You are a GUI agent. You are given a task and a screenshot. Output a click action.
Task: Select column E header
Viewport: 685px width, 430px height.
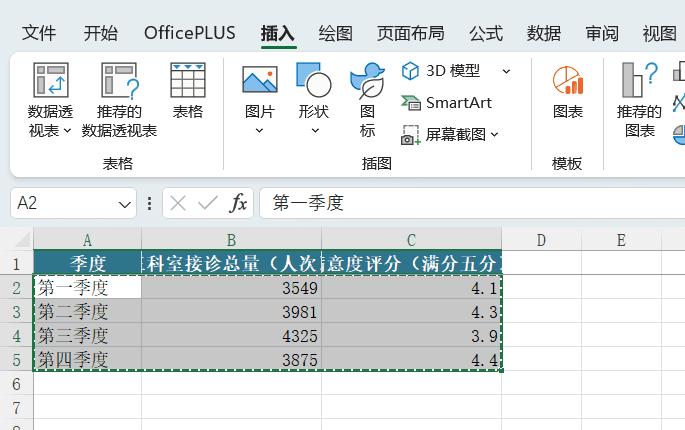[621, 240]
